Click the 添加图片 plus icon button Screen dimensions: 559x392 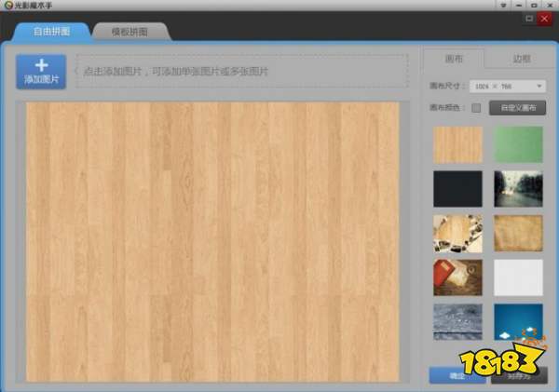click(41, 71)
